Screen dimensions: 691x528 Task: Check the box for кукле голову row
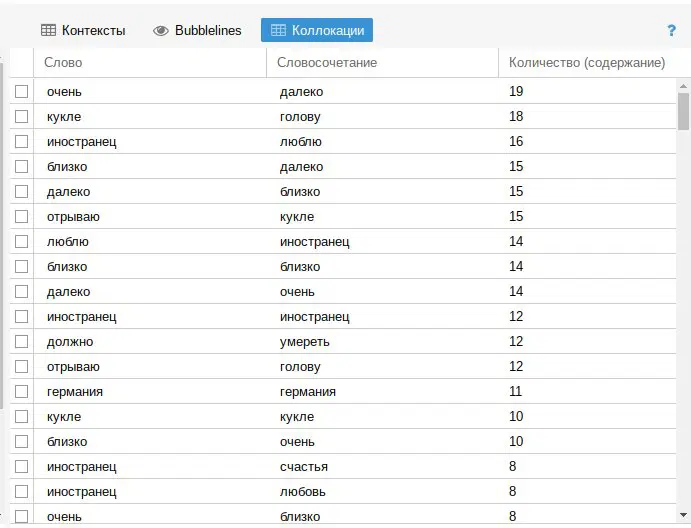22,116
